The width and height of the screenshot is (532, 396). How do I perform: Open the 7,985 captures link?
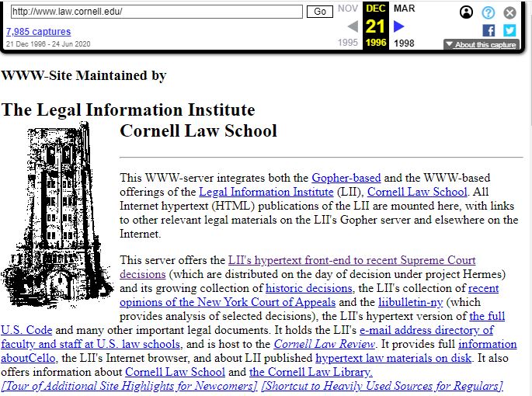(38, 32)
